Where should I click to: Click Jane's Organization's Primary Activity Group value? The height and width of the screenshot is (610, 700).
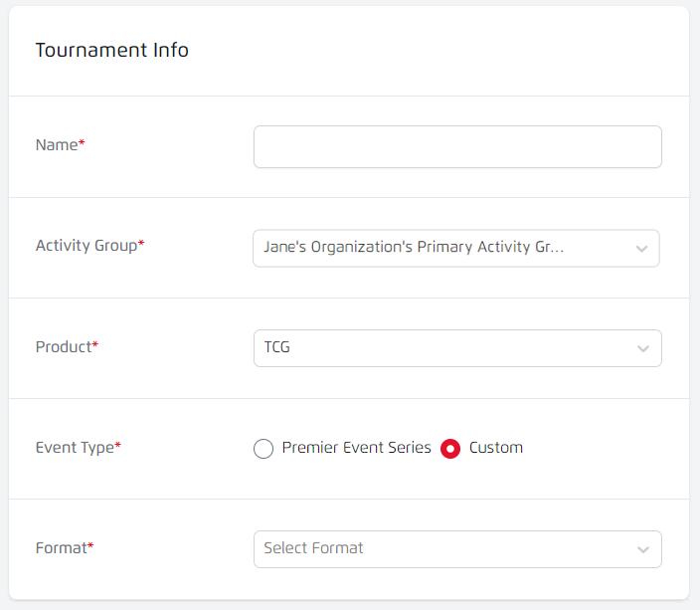point(414,247)
